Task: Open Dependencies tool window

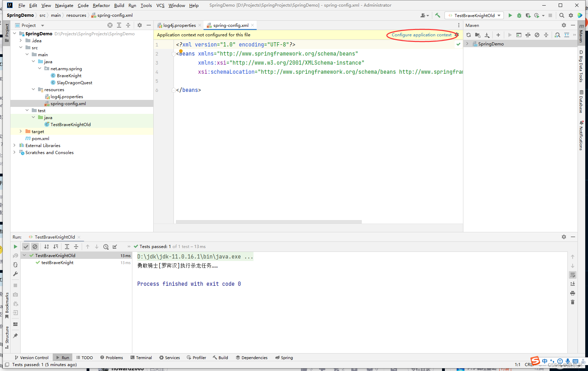Action: pyautogui.click(x=252, y=357)
